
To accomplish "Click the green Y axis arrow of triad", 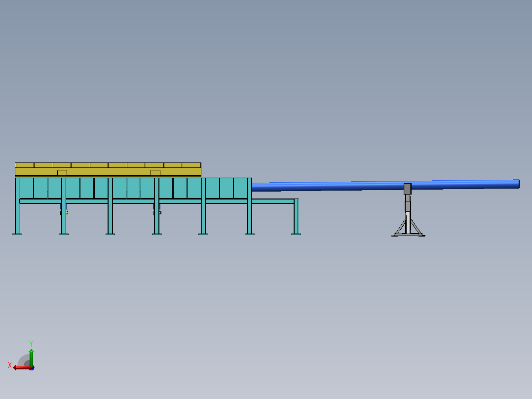I will 31,358.
